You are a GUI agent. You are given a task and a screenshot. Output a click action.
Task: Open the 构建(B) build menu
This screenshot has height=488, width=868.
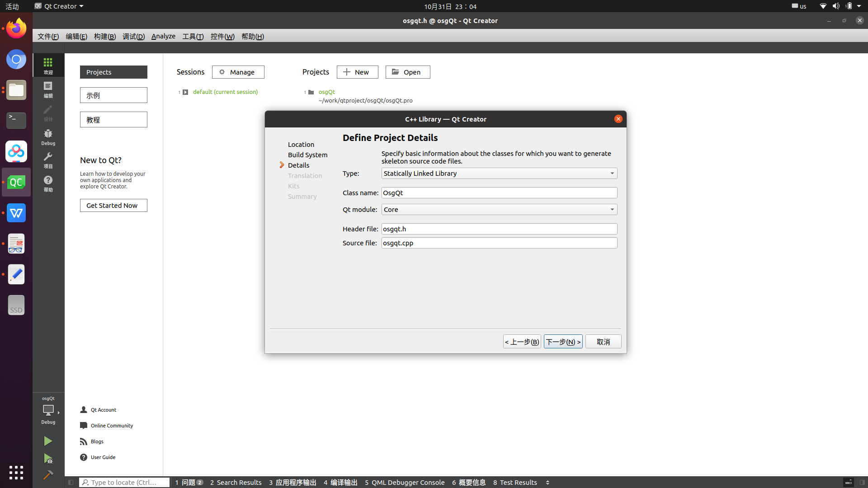pos(104,36)
